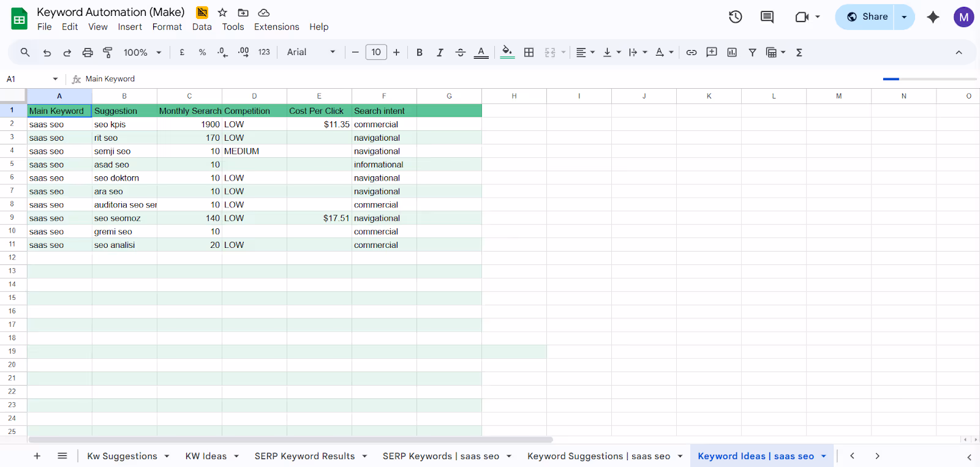Add a new sheet
This screenshot has height=467, width=980.
click(x=37, y=456)
